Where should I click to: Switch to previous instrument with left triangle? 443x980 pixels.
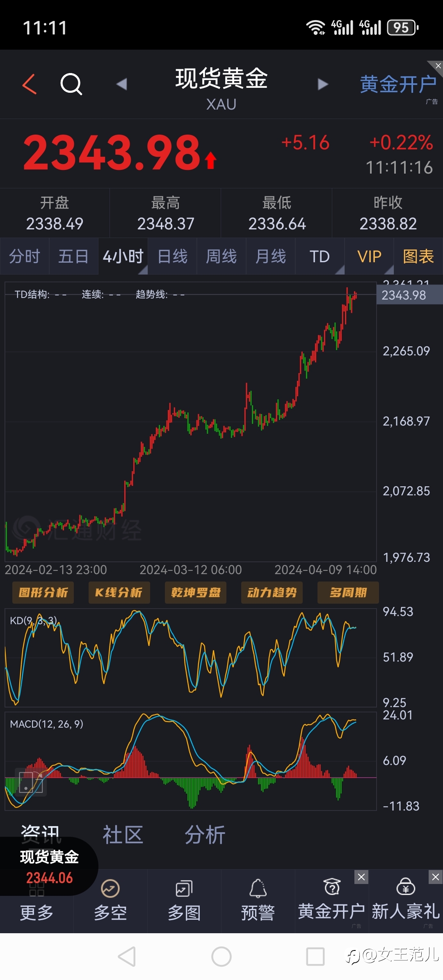point(121,84)
